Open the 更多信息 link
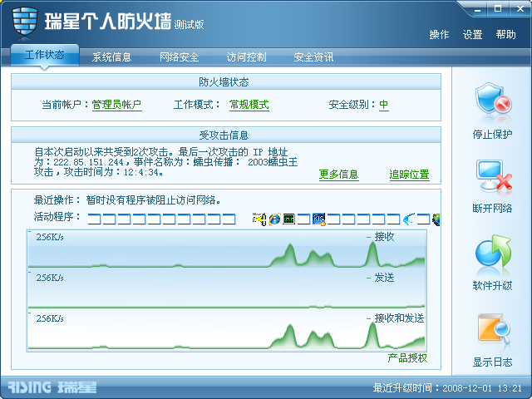Viewport: 532px width, 399px height. coord(338,175)
